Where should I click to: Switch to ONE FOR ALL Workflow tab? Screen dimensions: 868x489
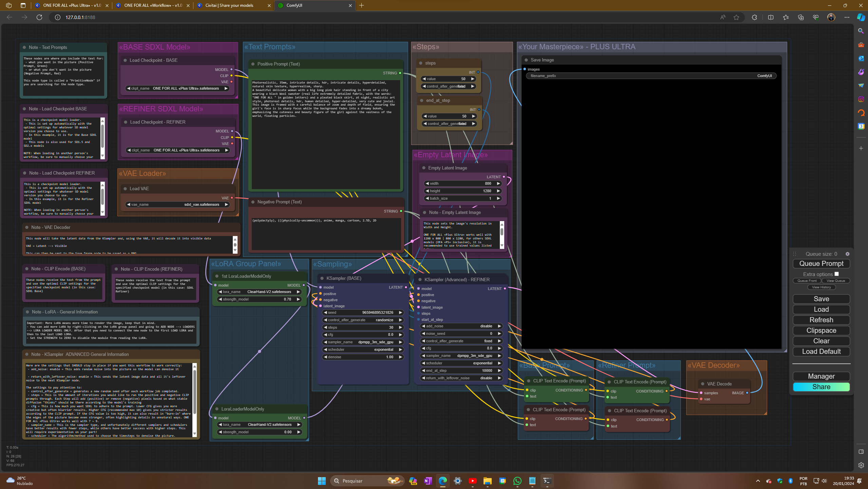pos(153,5)
